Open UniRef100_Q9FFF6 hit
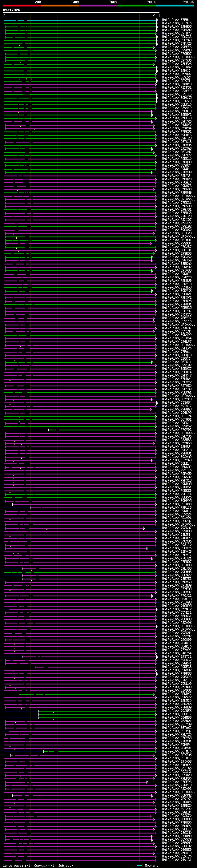This screenshot has height=868, width=197. click(177, 47)
